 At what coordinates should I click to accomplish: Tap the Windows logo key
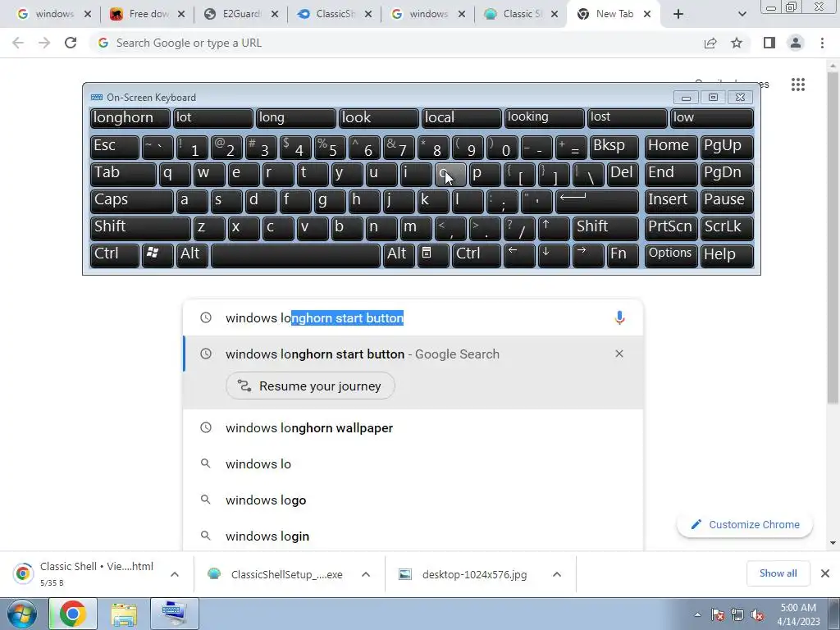pyautogui.click(x=157, y=255)
